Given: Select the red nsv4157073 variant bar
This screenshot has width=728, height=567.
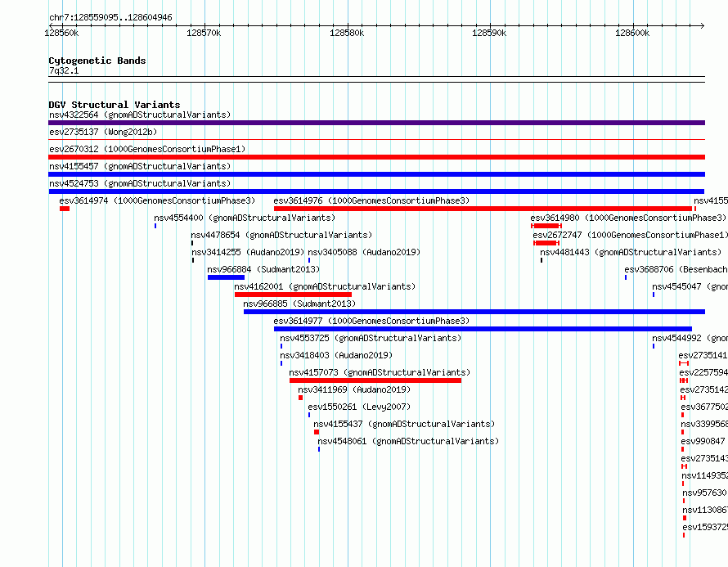Looking at the screenshot, I should [375, 380].
